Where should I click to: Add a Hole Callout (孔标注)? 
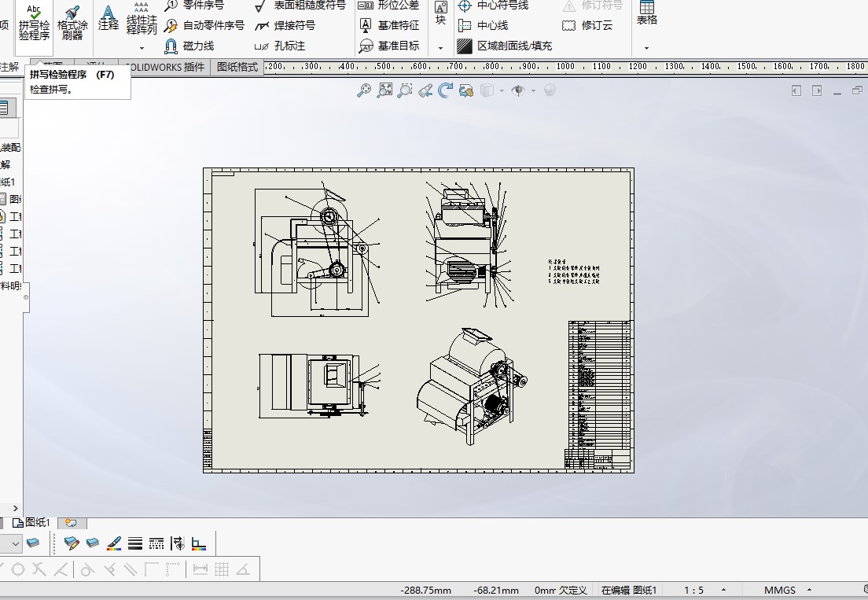pos(280,46)
